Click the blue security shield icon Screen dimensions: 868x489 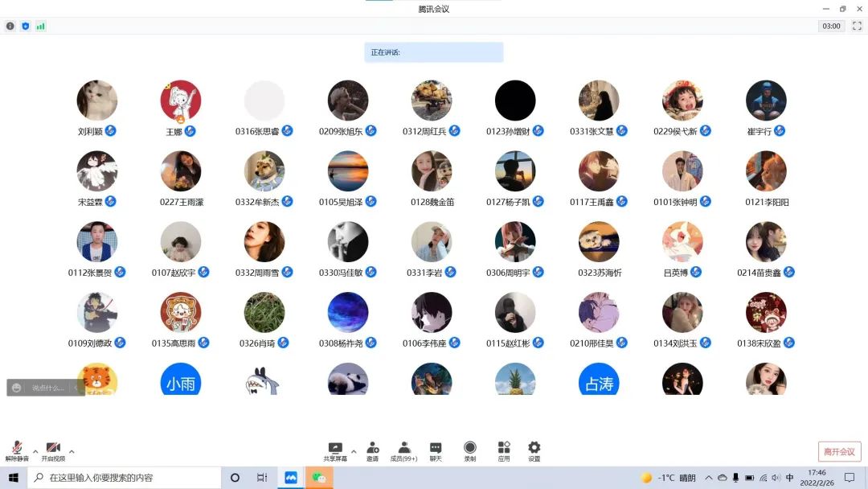click(25, 26)
